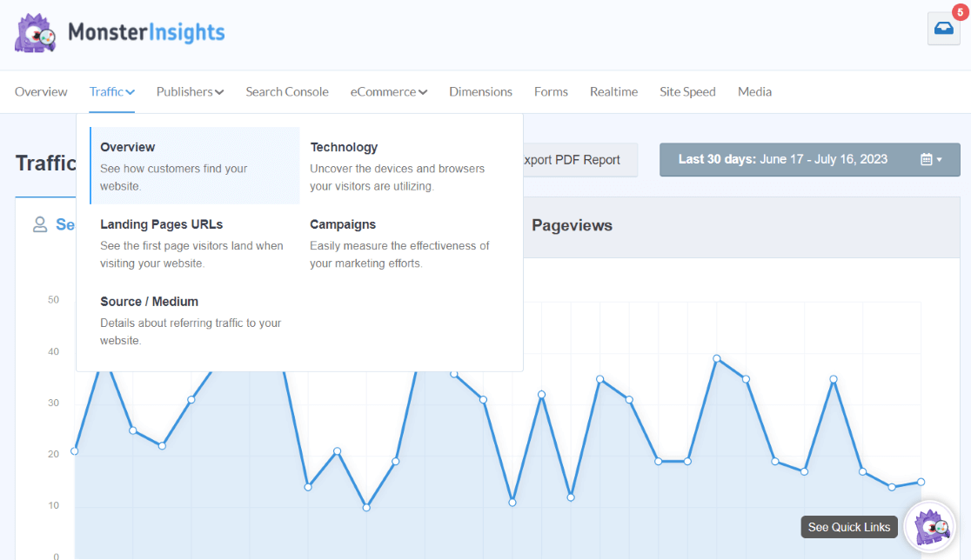Switch chart to Pageviews tab

[572, 225]
